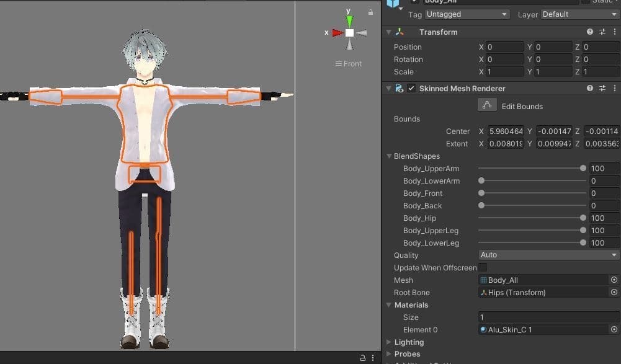The height and width of the screenshot is (364, 621).
Task: Open Skinned Mesh Renderer presets icon
Action: point(602,89)
